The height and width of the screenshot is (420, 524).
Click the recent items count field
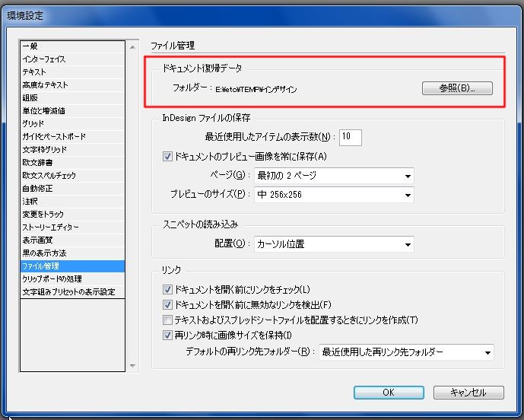(x=351, y=138)
